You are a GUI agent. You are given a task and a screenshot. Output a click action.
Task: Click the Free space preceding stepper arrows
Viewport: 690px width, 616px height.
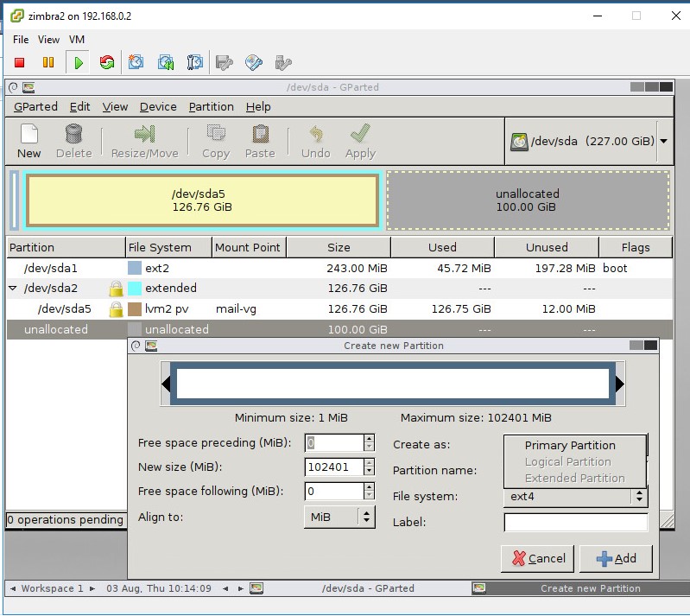[369, 442]
